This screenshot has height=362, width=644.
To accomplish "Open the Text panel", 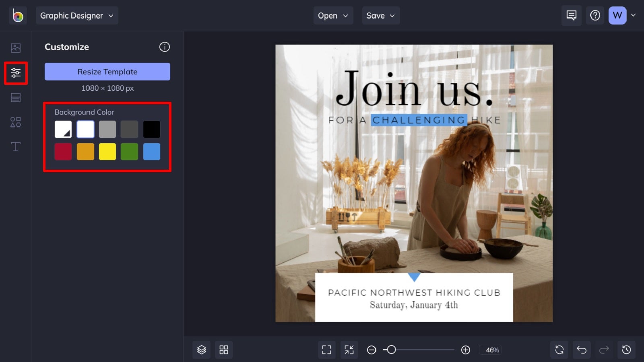I will [15, 146].
